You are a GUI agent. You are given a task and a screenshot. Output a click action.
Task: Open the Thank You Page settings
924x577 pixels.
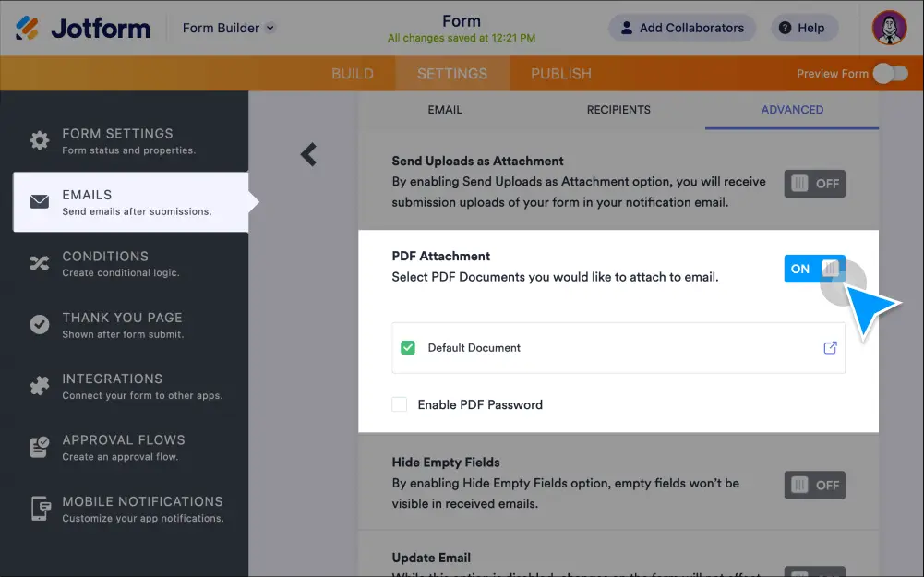point(38,324)
